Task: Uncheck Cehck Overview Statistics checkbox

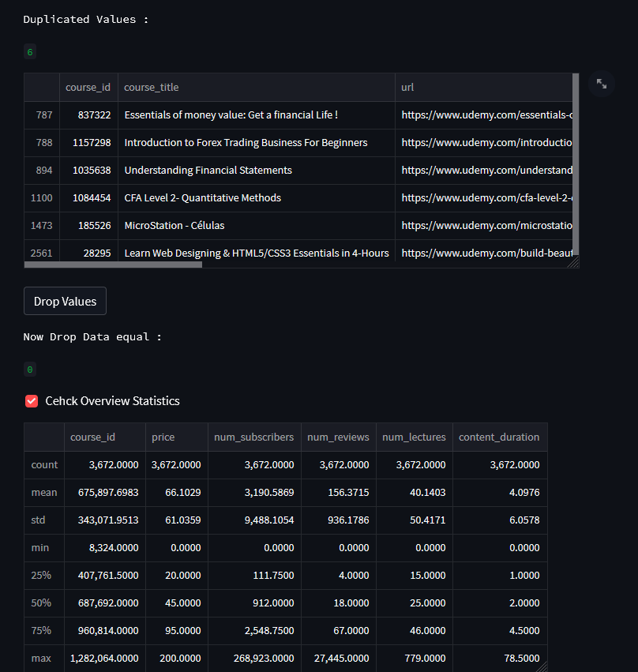Action: pos(32,401)
